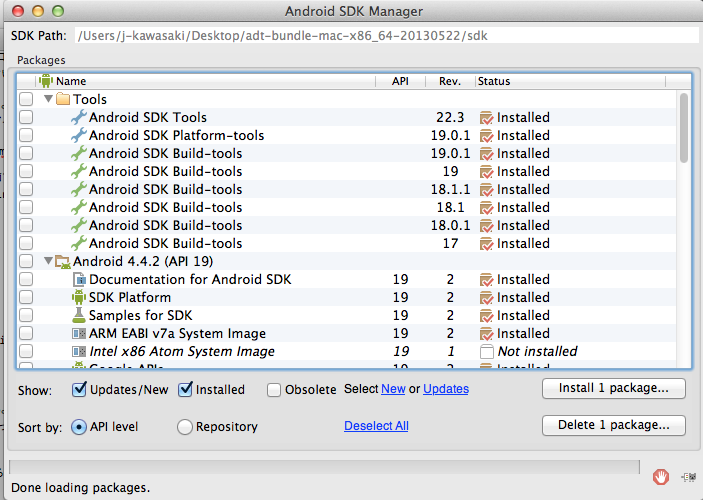
Task: Enable the Obsolete checkbox
Action: click(x=274, y=390)
